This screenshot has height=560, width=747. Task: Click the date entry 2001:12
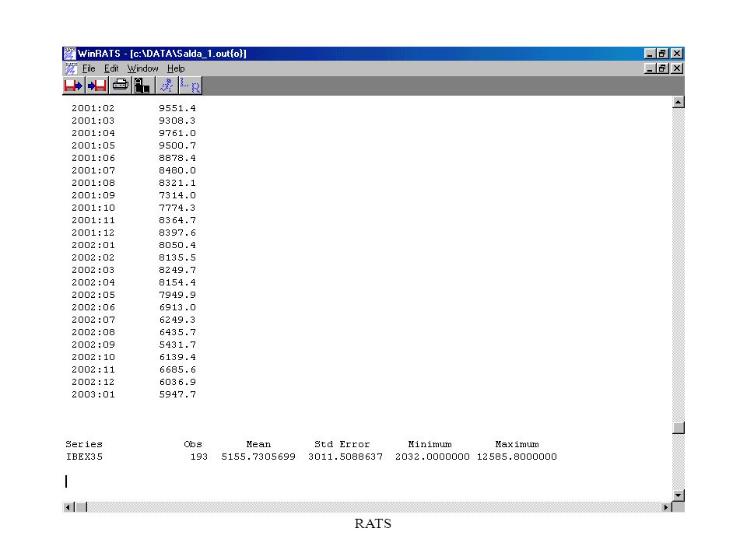click(x=93, y=233)
